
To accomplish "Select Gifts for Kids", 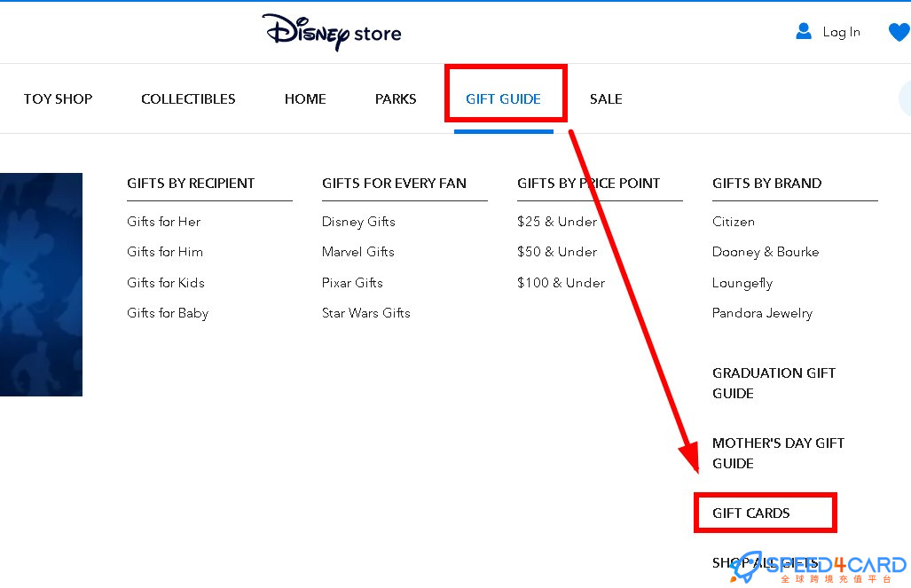I will [166, 282].
